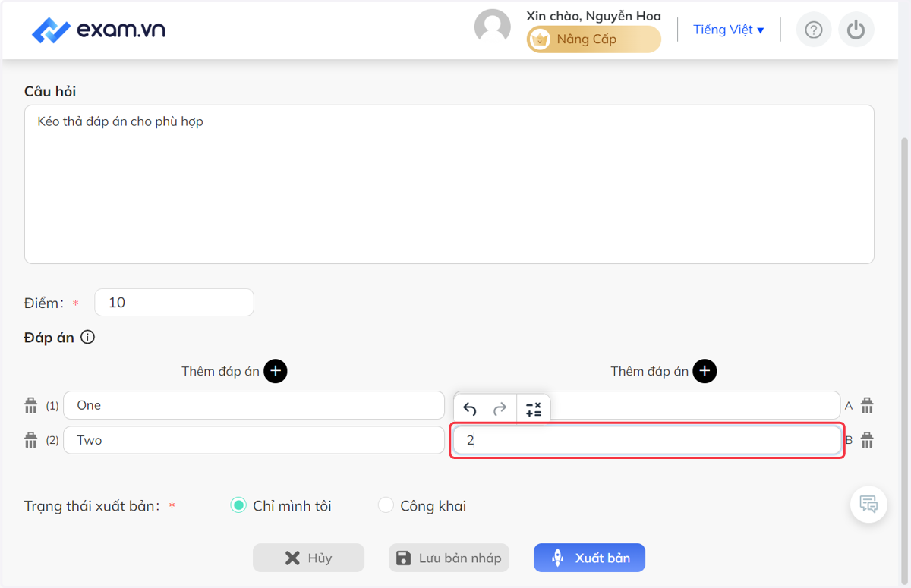
Task: Select the Chỉ mình tôi radio option
Action: [238, 505]
